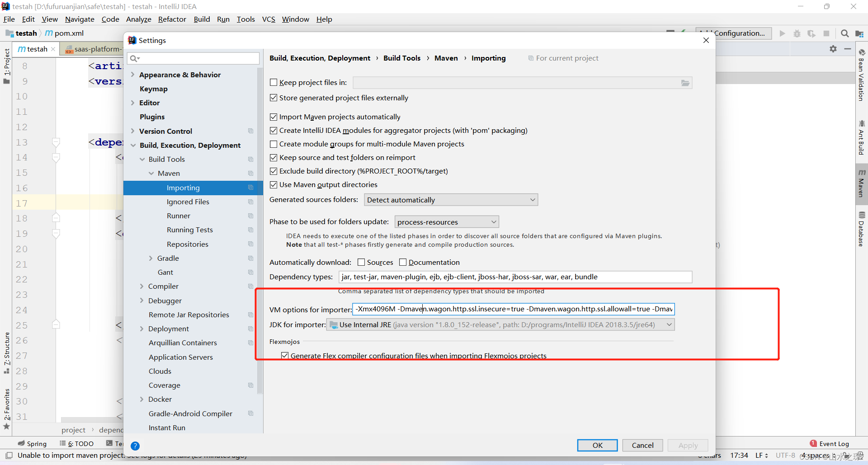Click project-level icon beside Importing row
Screen dimensions: 868x465
coord(250,188)
